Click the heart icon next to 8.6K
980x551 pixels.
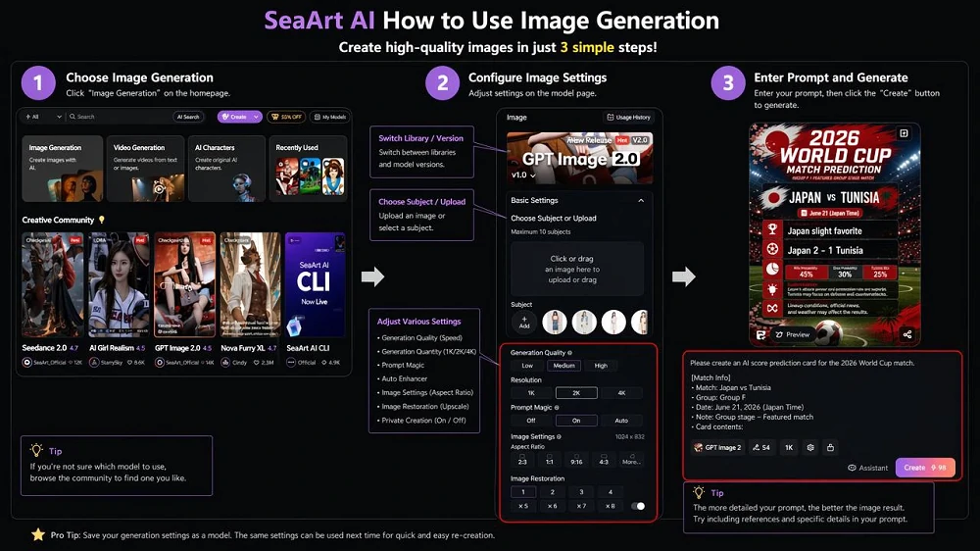(x=130, y=362)
